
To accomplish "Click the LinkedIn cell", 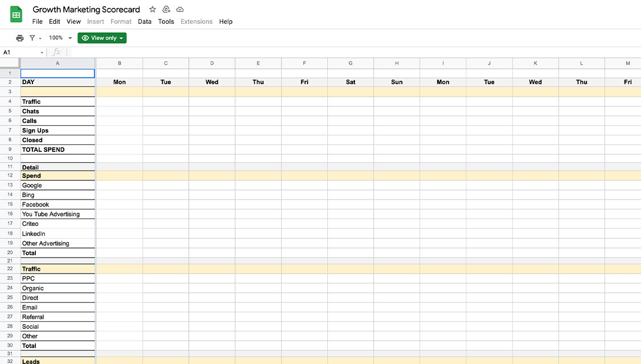I will 57,234.
